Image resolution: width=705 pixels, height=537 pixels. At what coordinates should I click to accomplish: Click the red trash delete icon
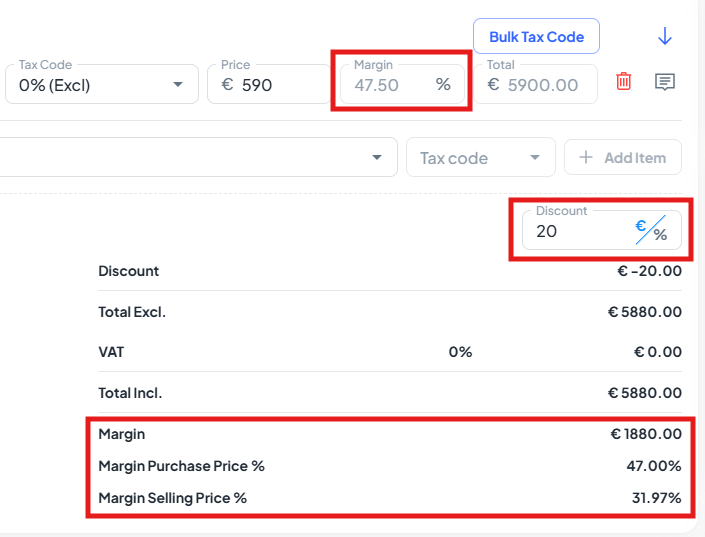623,81
